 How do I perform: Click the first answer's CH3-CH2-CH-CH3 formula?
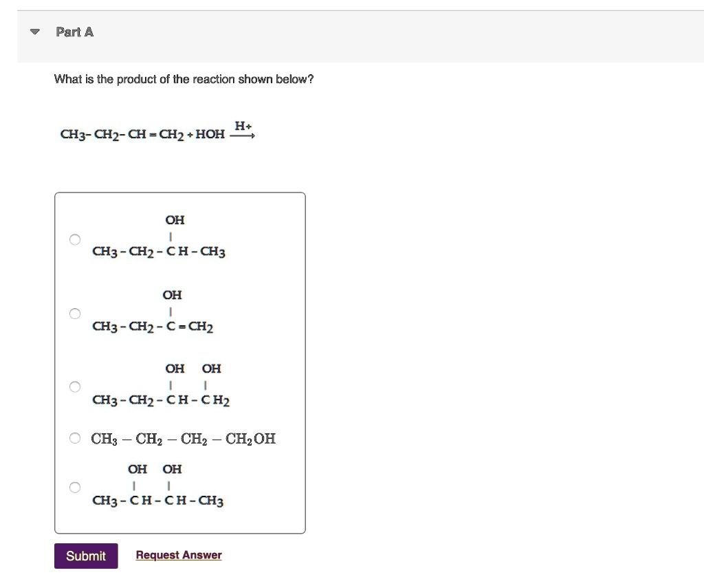click(x=159, y=251)
